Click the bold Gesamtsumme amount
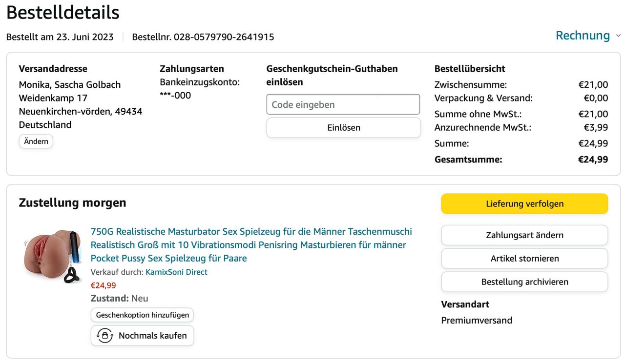Viewport: 625px width, 364px height. (x=593, y=160)
